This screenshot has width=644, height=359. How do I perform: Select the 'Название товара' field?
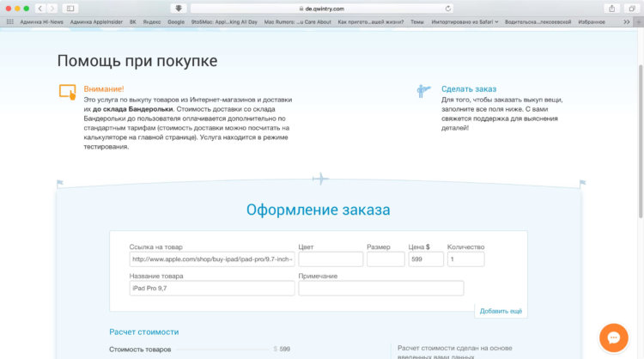212,289
